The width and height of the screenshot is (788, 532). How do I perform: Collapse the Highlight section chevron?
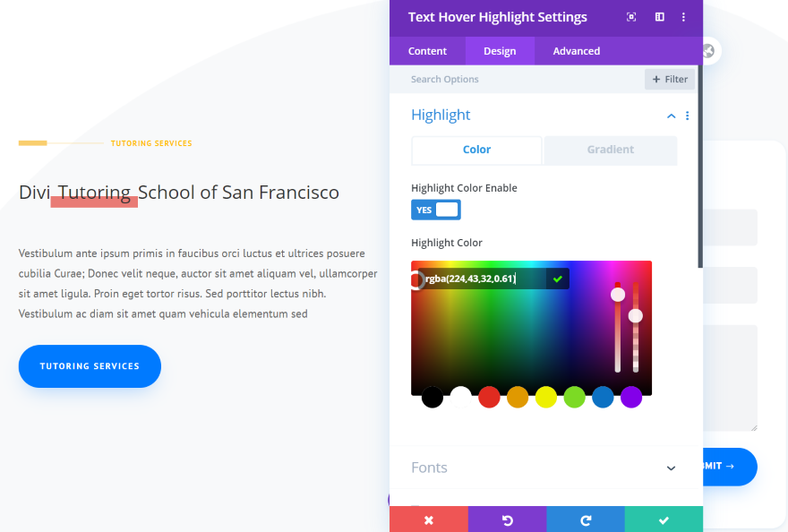(671, 116)
